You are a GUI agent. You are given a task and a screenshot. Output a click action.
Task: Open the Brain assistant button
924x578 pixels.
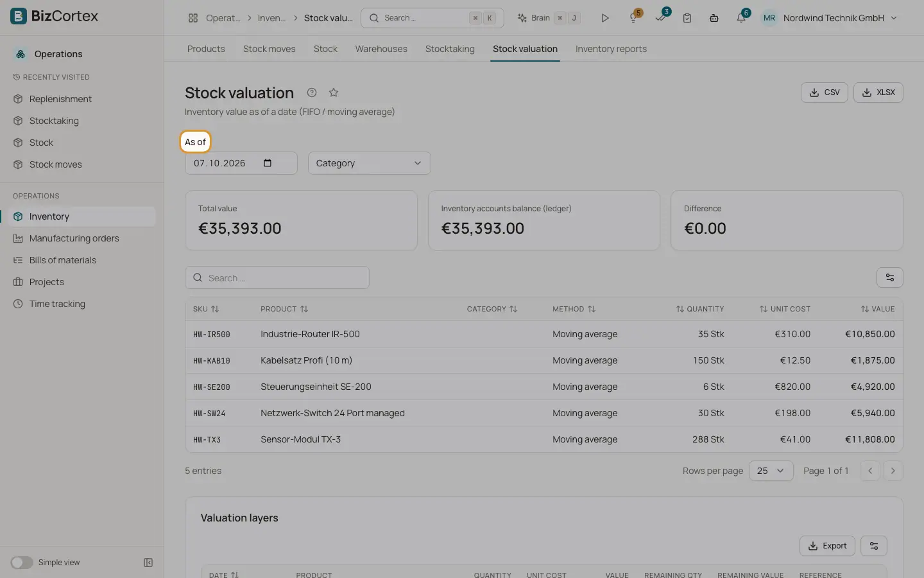(x=549, y=18)
